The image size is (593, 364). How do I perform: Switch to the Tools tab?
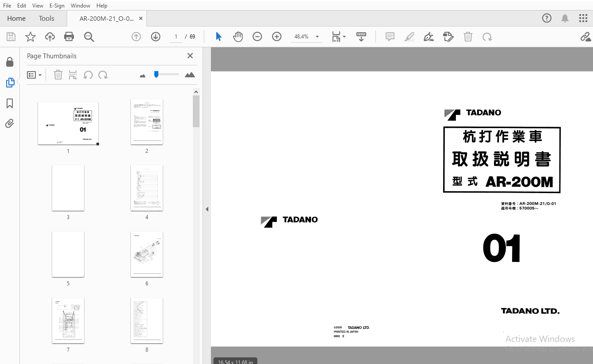point(46,18)
